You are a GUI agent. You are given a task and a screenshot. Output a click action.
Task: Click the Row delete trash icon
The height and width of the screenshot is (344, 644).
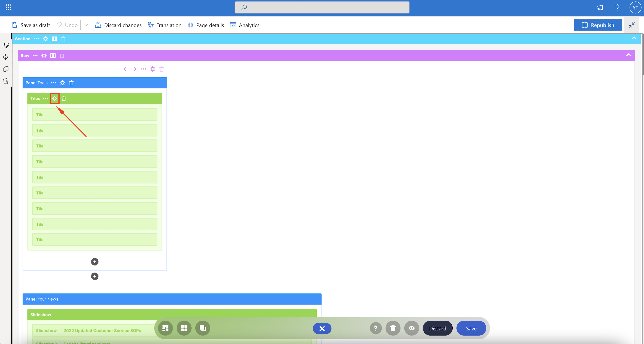[x=62, y=56]
